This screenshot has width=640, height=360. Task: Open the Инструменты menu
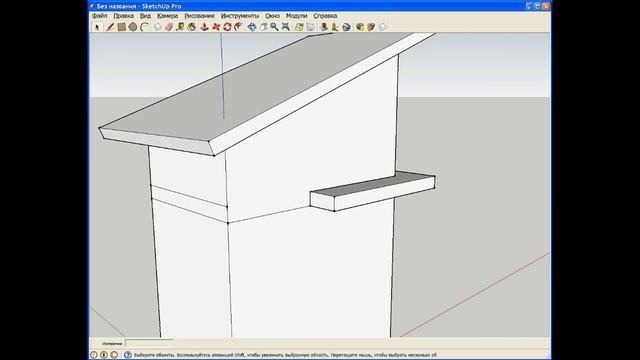point(240,16)
